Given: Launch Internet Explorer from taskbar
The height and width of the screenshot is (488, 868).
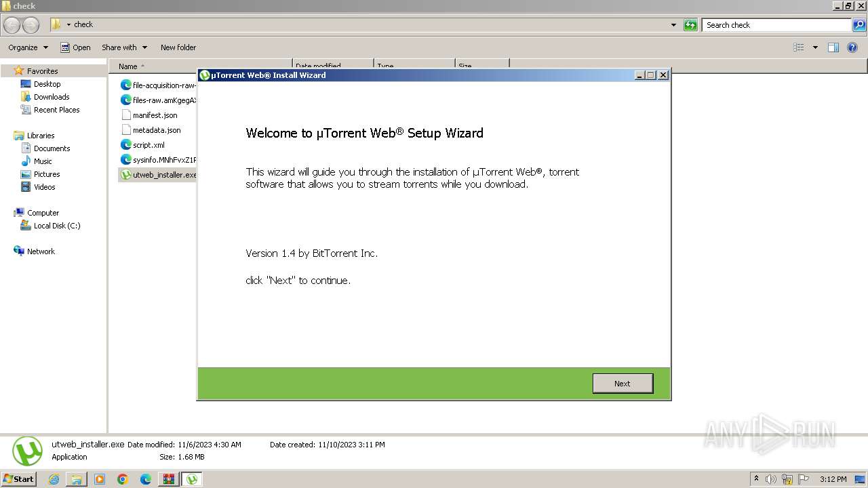Looking at the screenshot, I should pyautogui.click(x=54, y=479).
